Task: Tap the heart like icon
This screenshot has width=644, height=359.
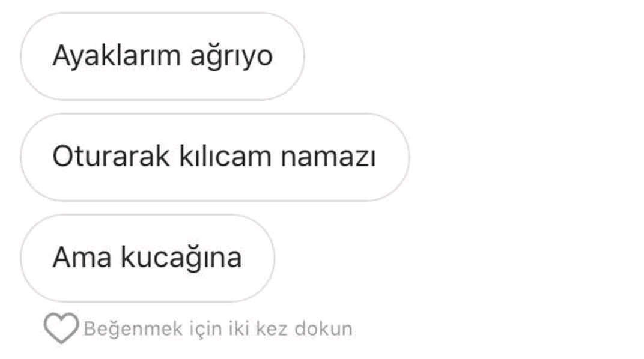Action: pos(61,328)
